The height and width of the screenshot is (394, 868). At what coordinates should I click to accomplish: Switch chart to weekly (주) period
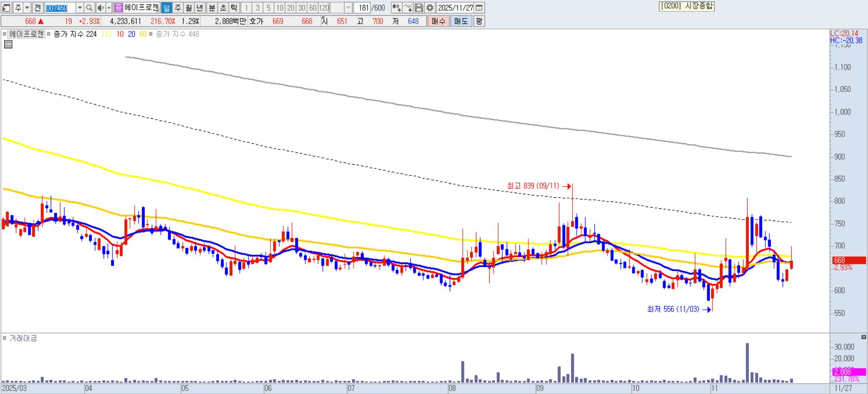click(x=178, y=8)
